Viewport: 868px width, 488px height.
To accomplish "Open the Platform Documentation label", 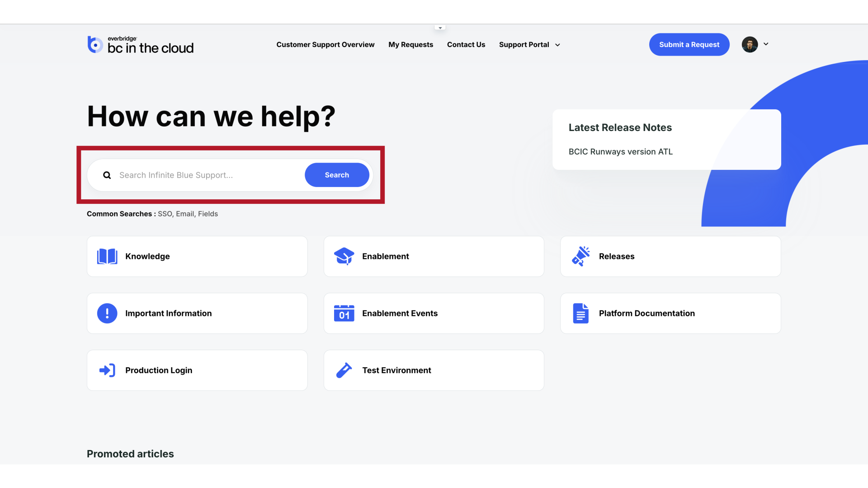I will pyautogui.click(x=647, y=313).
